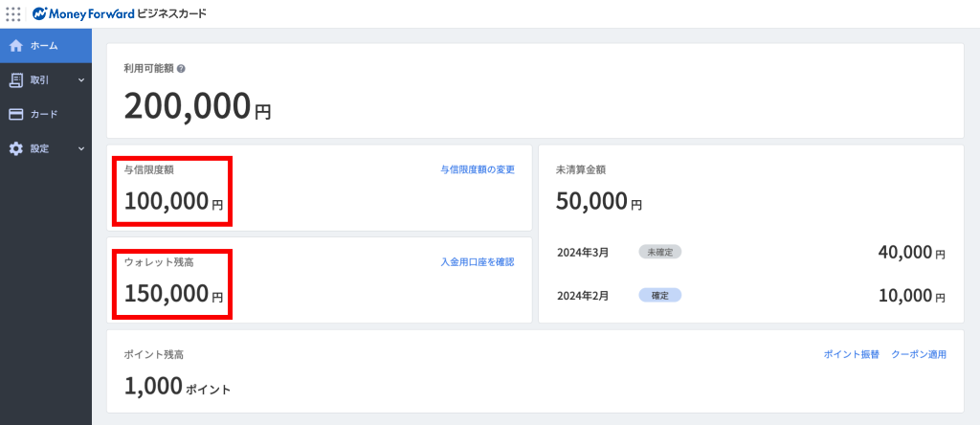Click the Money Forward logo icon
The width and height of the screenshot is (980, 425).
40,14
